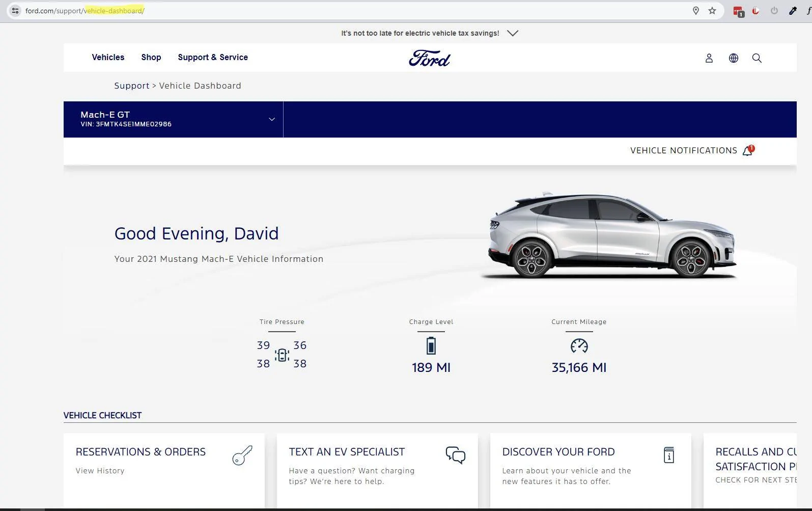812x511 pixels.
Task: Click the 2021 Mustang Mach-E Vehicle Information subtitle
Action: (x=219, y=259)
